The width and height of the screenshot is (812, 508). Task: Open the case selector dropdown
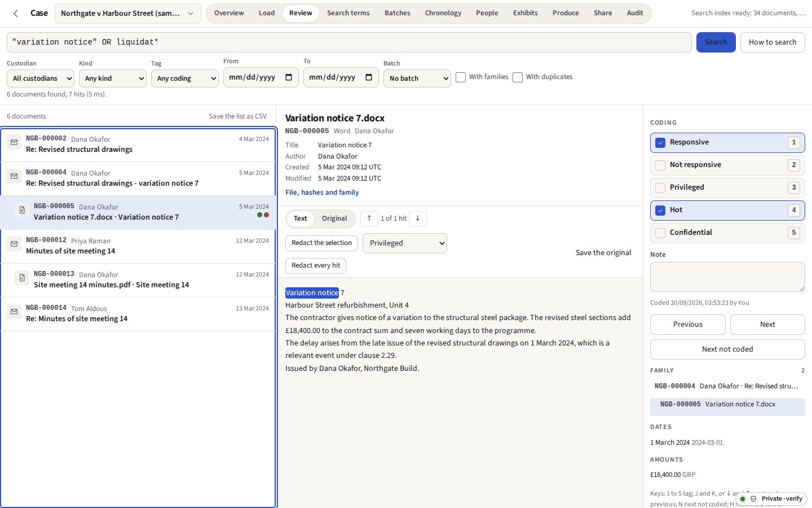[127, 13]
